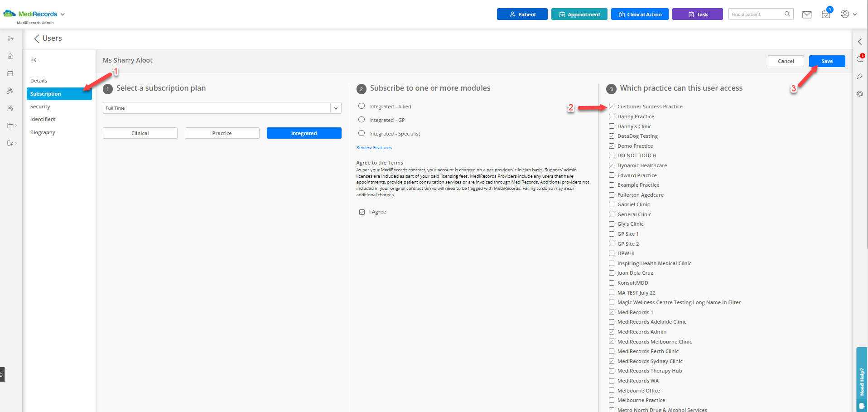Open the contacts person icon in sidebar

pyautogui.click(x=10, y=108)
